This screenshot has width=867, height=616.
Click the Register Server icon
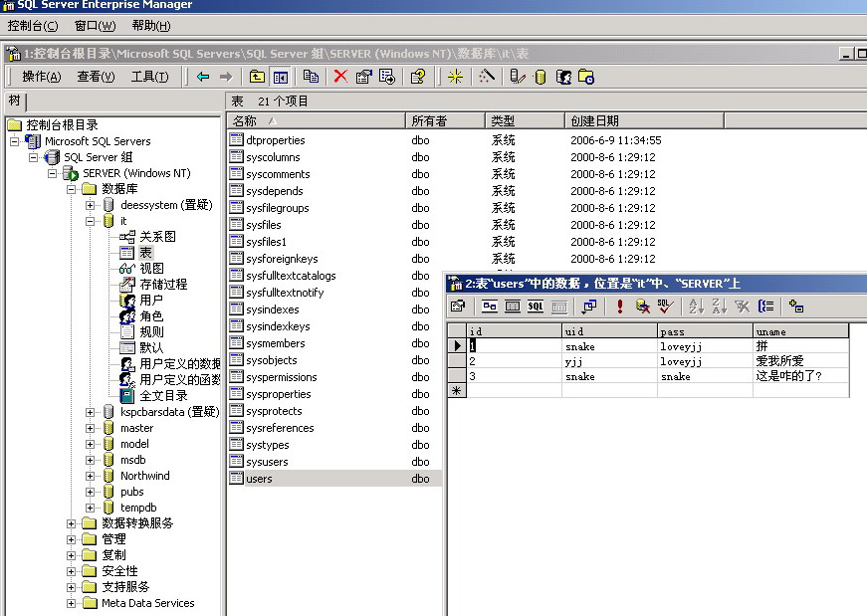coord(517,77)
